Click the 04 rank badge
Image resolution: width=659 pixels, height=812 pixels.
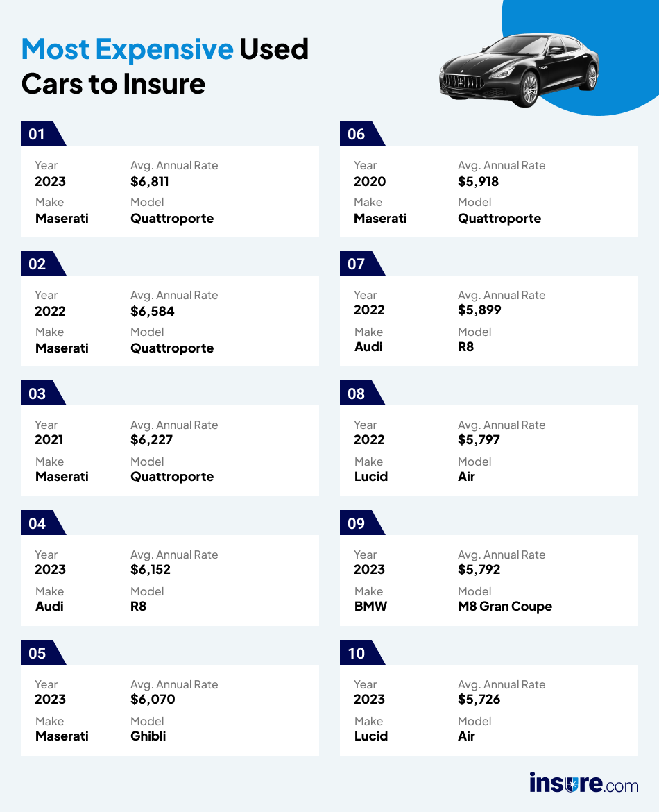[38, 523]
